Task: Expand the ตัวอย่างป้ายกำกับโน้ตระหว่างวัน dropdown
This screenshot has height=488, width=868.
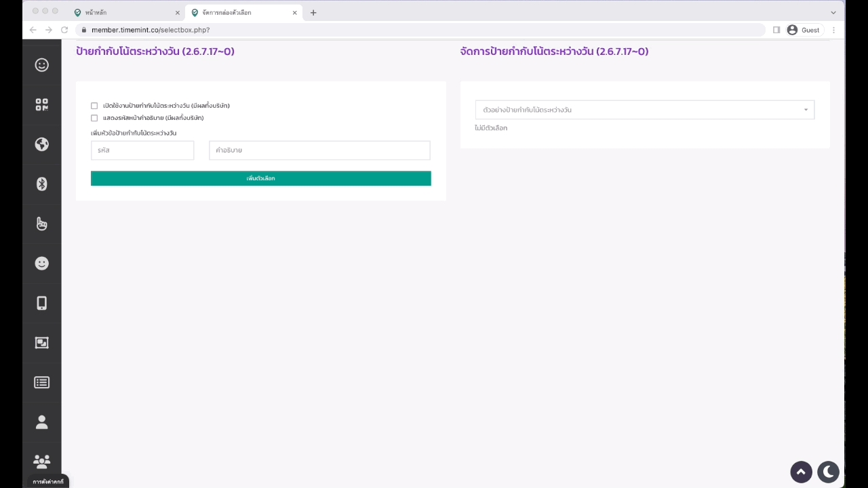Action: point(644,110)
